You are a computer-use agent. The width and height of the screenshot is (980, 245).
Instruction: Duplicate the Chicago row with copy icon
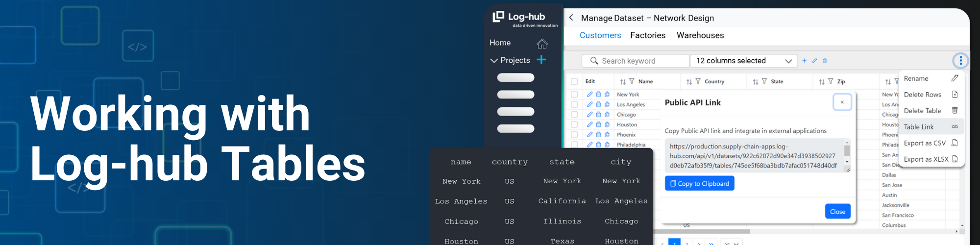click(x=607, y=114)
